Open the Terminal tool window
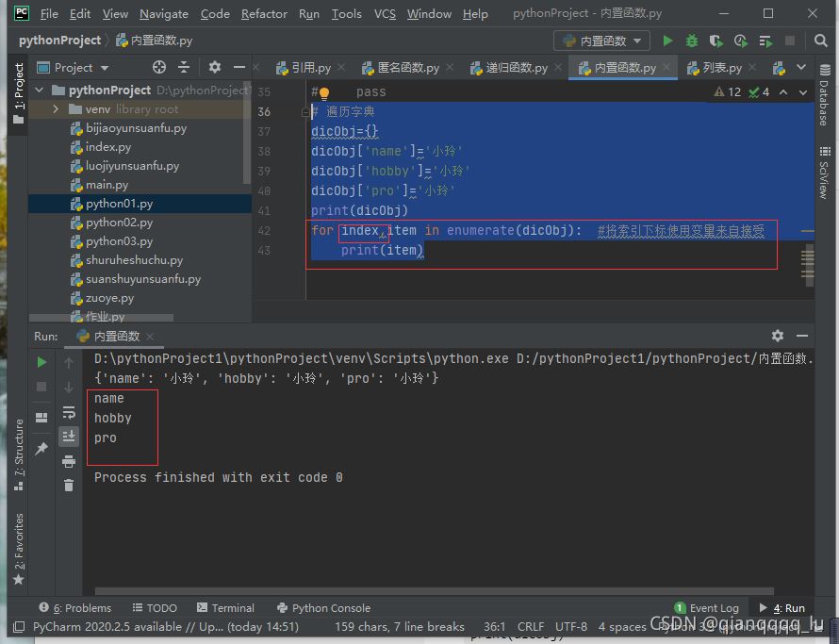 click(x=225, y=608)
